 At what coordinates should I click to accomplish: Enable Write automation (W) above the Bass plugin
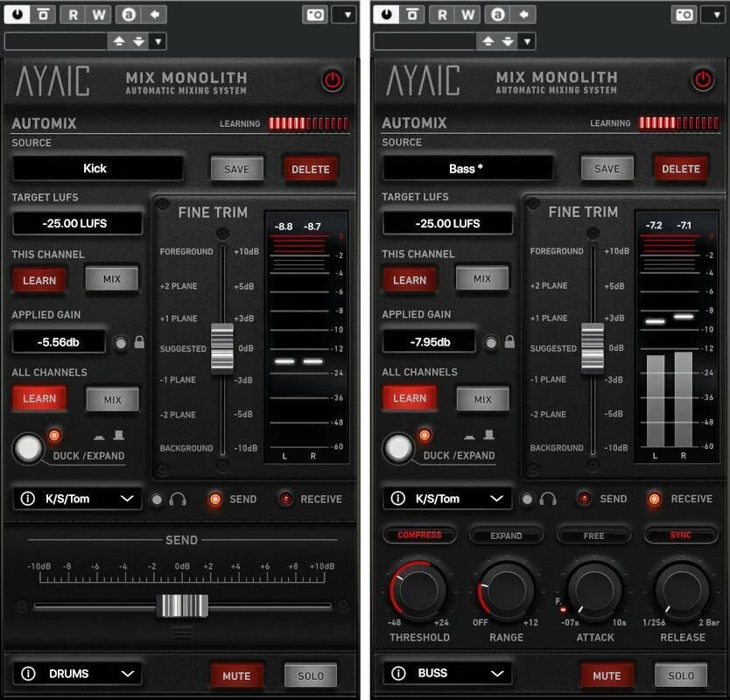click(468, 14)
